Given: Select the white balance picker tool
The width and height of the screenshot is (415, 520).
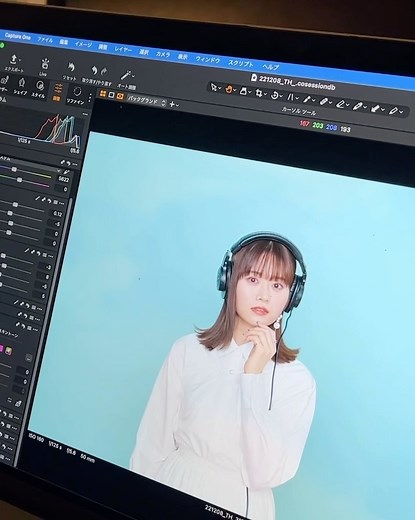Looking at the screenshot, I should (x=375, y=108).
